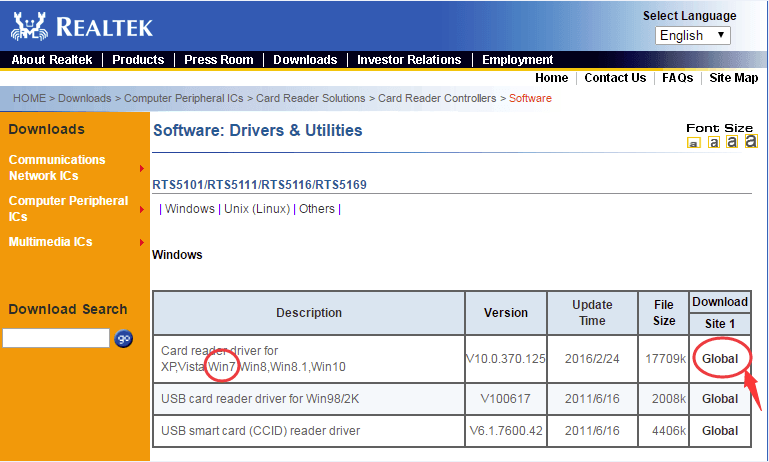Click the Version column header
The width and height of the screenshot is (769, 462).
506,313
